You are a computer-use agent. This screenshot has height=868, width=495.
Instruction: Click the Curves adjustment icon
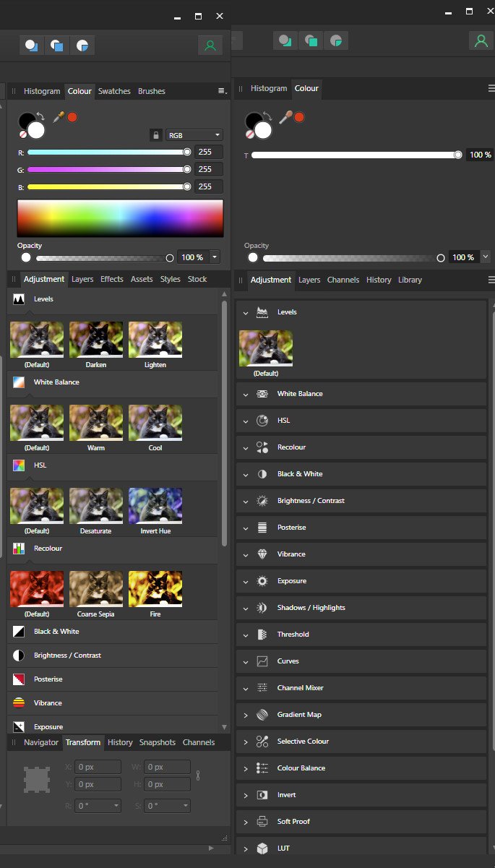[x=262, y=661]
